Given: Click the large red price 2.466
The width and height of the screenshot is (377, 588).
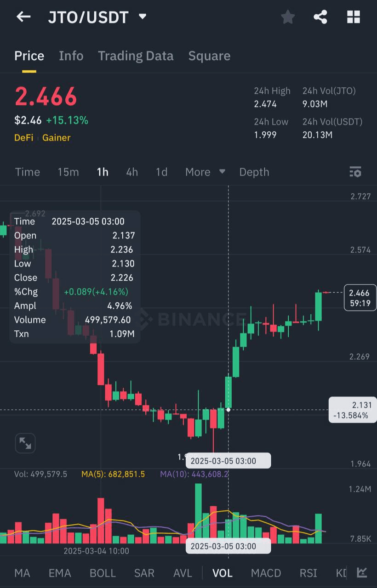Looking at the screenshot, I should point(46,97).
